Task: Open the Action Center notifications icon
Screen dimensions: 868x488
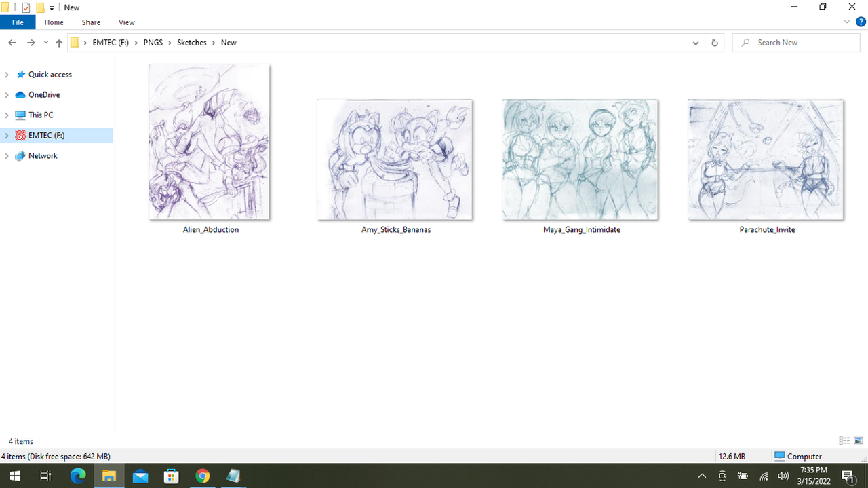Action: (x=848, y=476)
